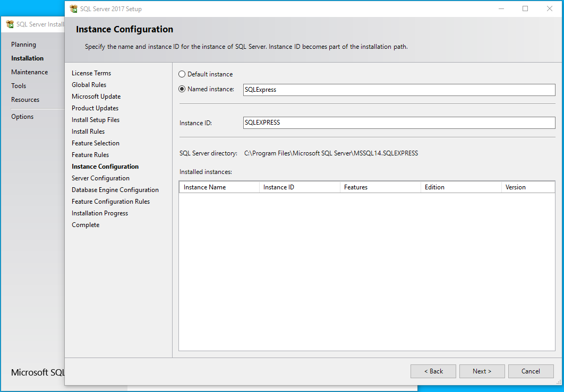Click the Named instance text field
This screenshot has height=392, width=564.
[x=399, y=90]
